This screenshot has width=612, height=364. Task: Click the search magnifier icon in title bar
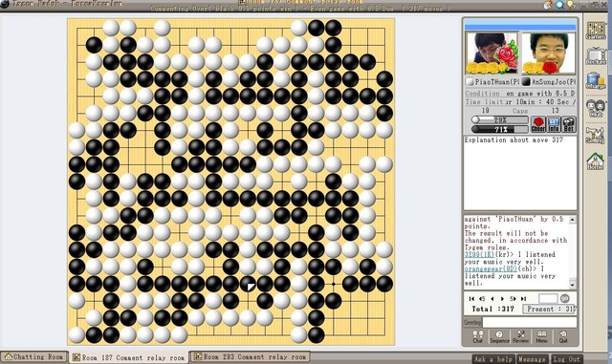pos(560,4)
